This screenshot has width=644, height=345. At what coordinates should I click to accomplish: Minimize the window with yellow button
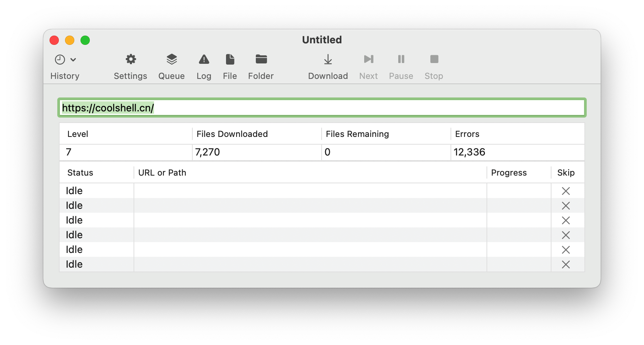[x=70, y=40]
